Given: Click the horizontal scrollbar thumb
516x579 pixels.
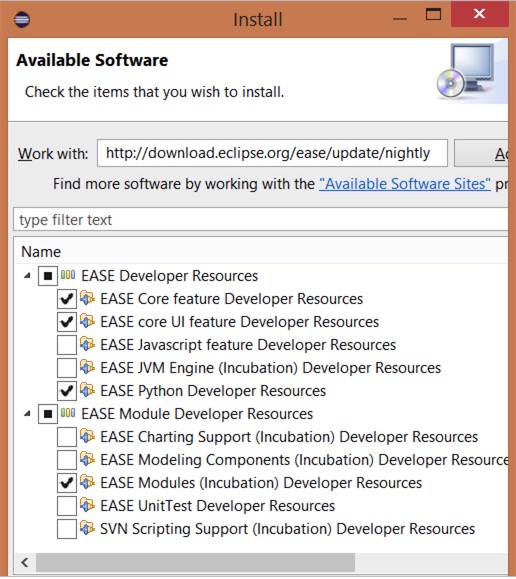Looking at the screenshot, I should [x=195, y=562].
